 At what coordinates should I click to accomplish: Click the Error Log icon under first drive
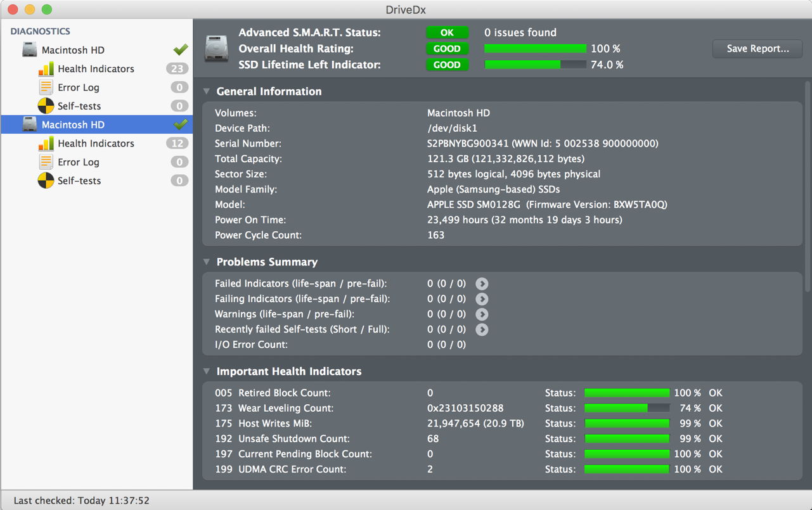(x=46, y=87)
